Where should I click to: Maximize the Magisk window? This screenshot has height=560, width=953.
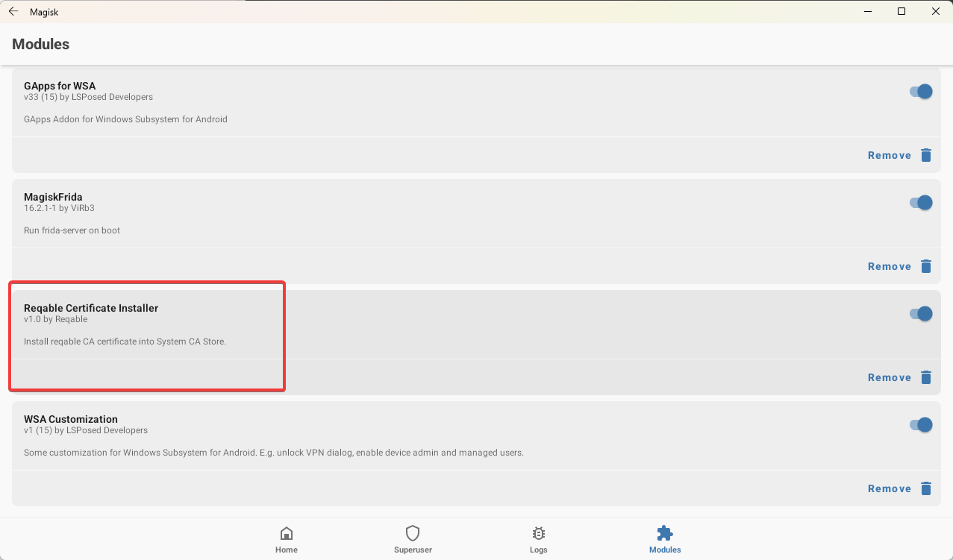(x=902, y=11)
